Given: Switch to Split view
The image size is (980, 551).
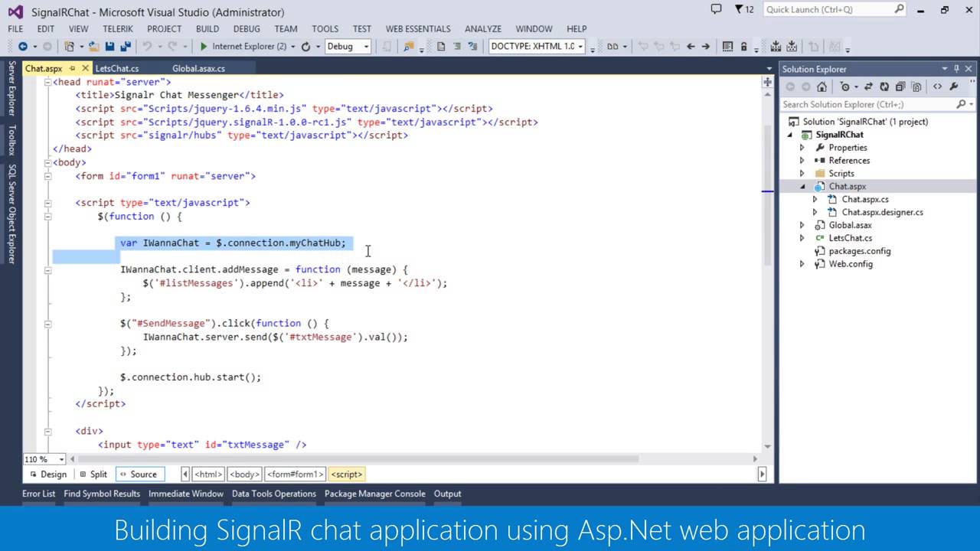Looking at the screenshot, I should [x=92, y=474].
